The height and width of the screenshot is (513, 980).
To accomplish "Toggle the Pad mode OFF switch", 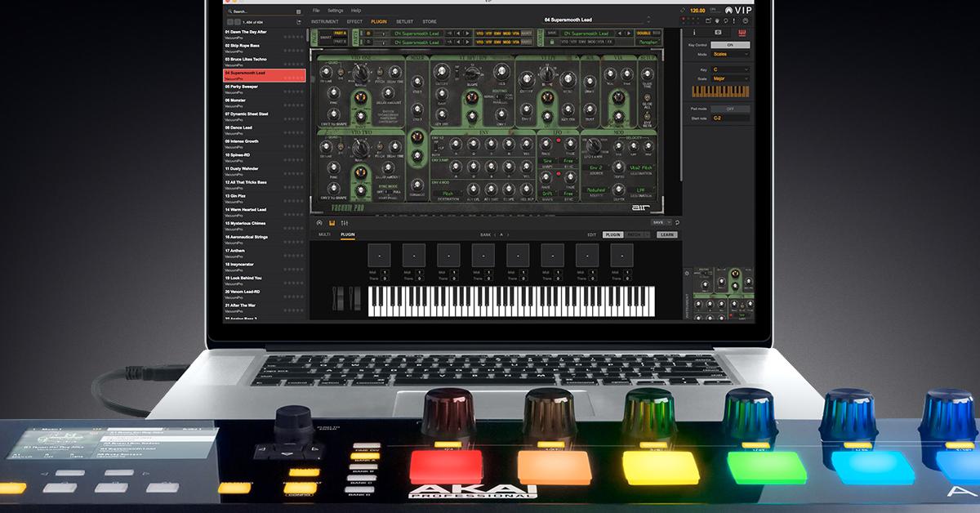I will (730, 109).
